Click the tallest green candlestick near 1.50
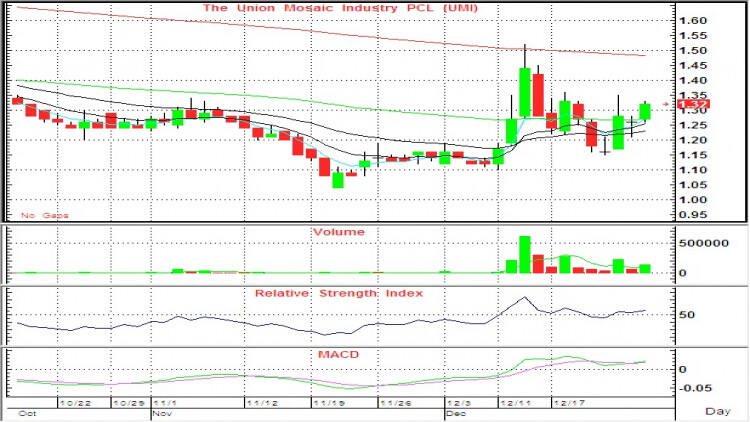Viewport: 750px width, 422px height. tap(525, 92)
